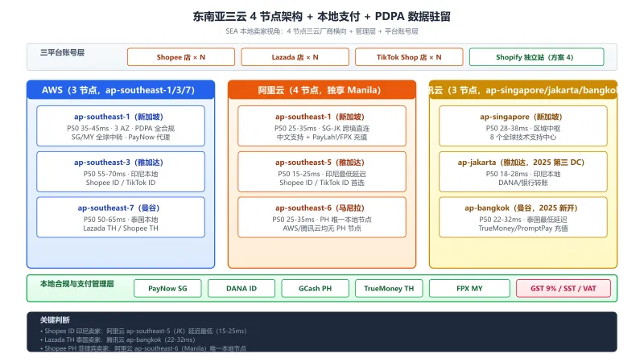Click the GCash PH box
The width and height of the screenshot is (644, 362).
315,288
